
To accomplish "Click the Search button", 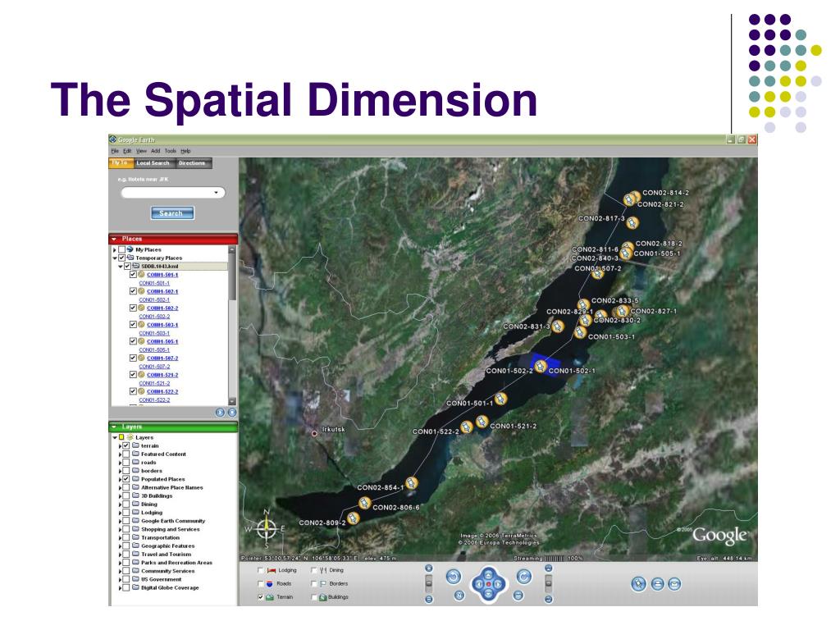I will click(172, 212).
